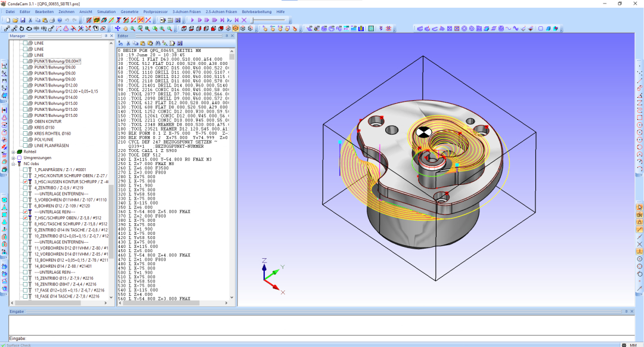Uncheck 7_HSC/SCHRUPP OBEN job checkbox
The width and height of the screenshot is (644, 347).
tap(26, 218)
